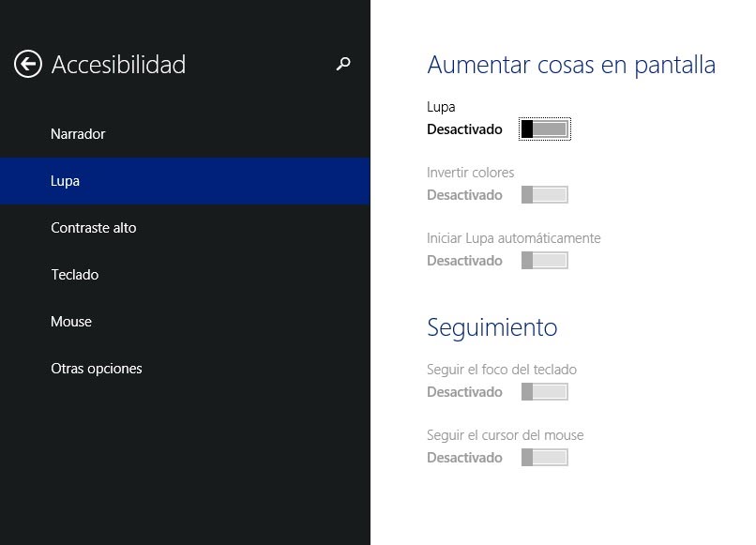
Task: Go to Contraste alto settings
Action: (94, 228)
